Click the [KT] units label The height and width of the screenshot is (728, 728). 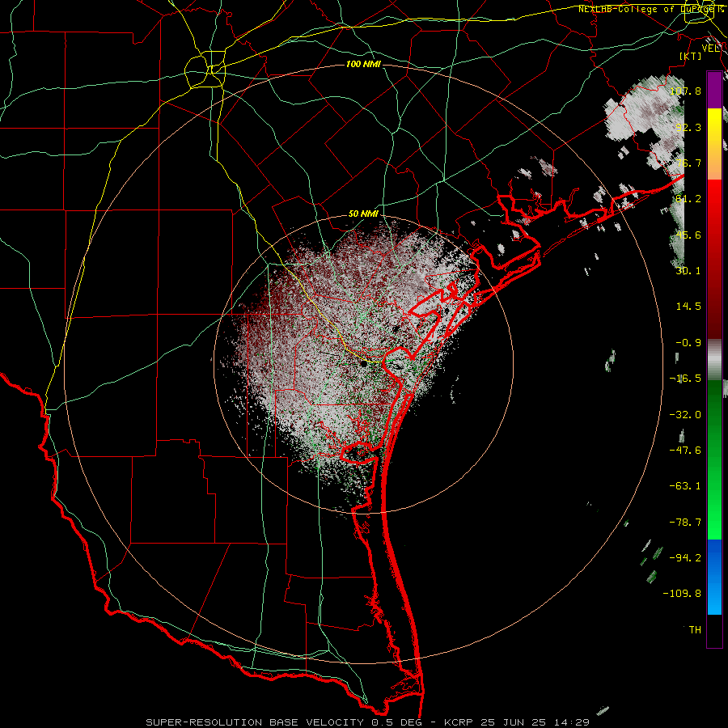coord(691,56)
